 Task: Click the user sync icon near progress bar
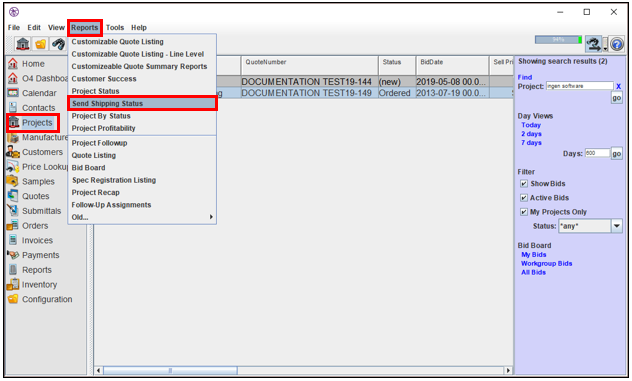coord(593,44)
